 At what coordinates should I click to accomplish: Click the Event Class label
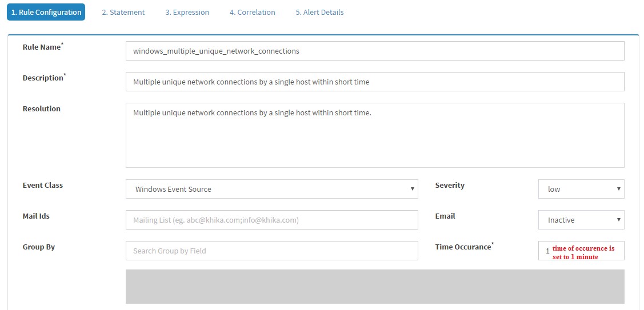[43, 185]
